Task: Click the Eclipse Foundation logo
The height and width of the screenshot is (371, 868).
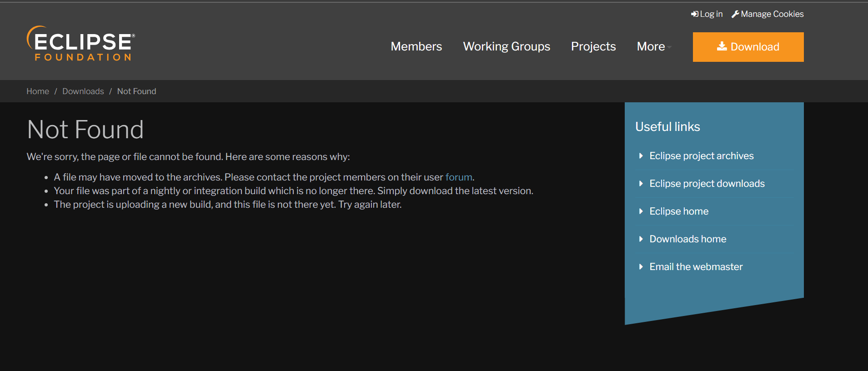Action: pyautogui.click(x=81, y=44)
